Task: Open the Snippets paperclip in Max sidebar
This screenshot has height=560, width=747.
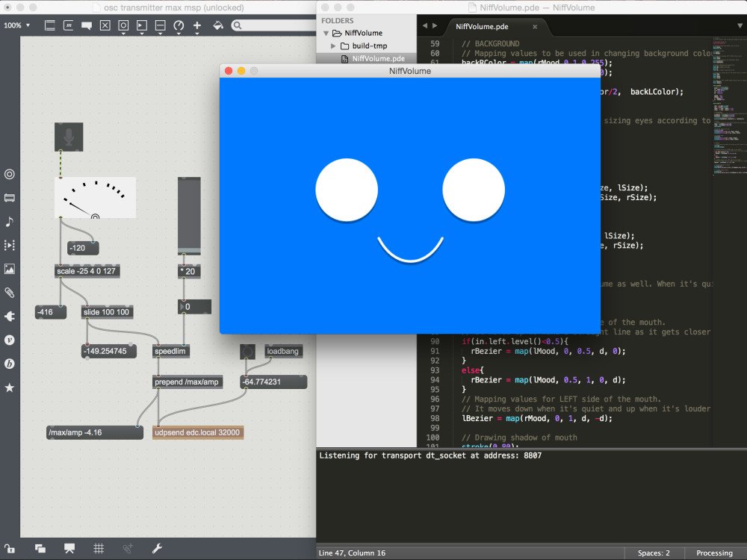Action: tap(10, 293)
